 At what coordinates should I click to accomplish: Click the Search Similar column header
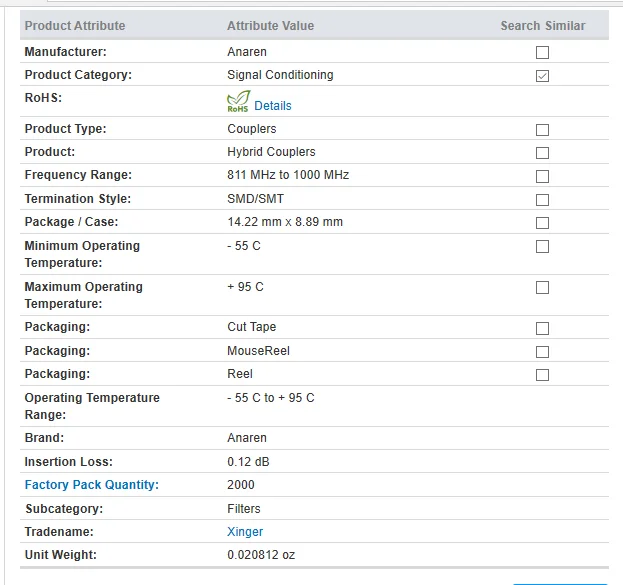pyautogui.click(x=543, y=26)
